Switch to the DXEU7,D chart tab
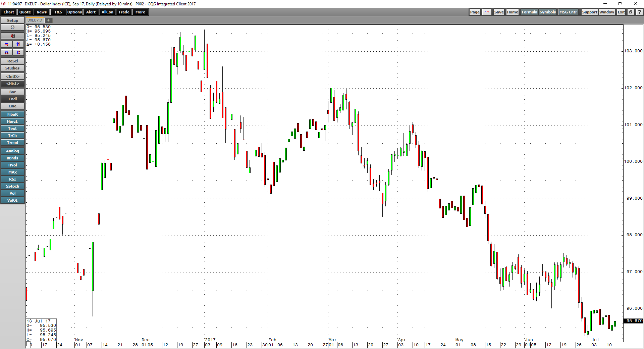This screenshot has width=644, height=349. point(35,20)
